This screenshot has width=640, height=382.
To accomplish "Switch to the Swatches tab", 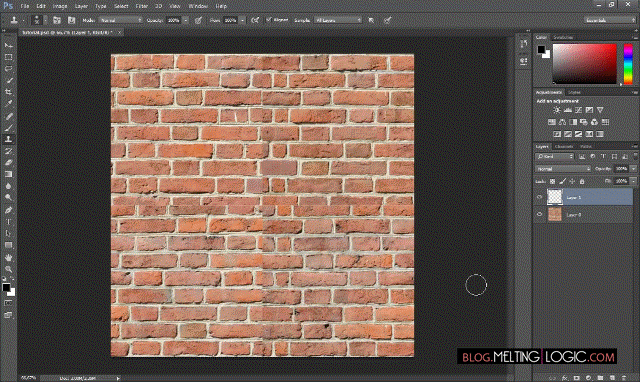I will (563, 37).
